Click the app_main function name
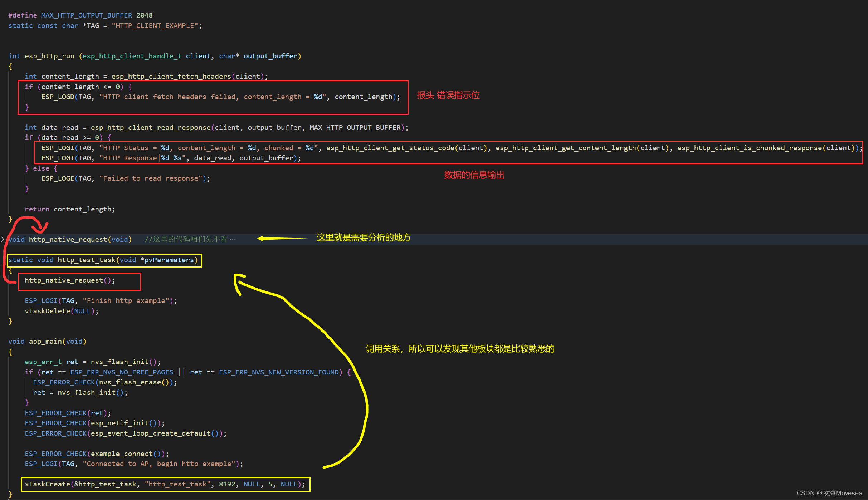 tap(45, 342)
